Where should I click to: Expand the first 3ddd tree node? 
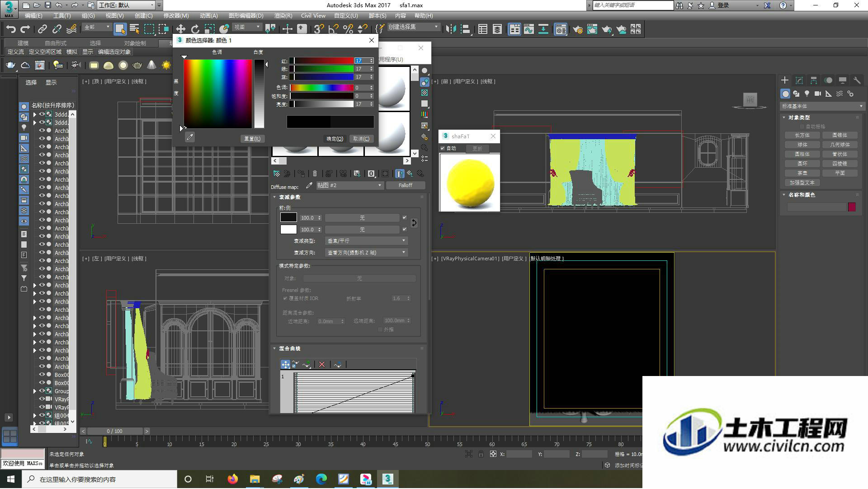pyautogui.click(x=35, y=114)
